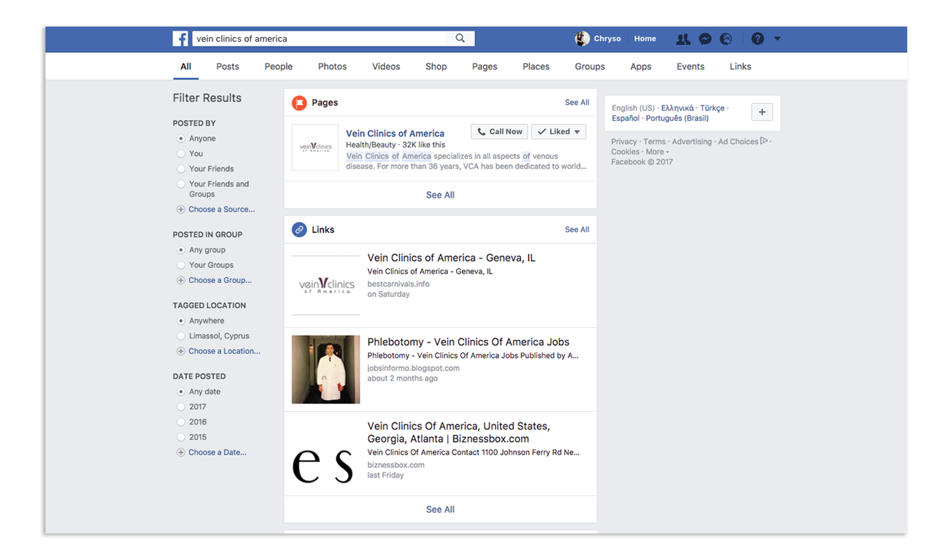Switch to Videos tab
This screenshot has width=952, height=560.
click(386, 66)
